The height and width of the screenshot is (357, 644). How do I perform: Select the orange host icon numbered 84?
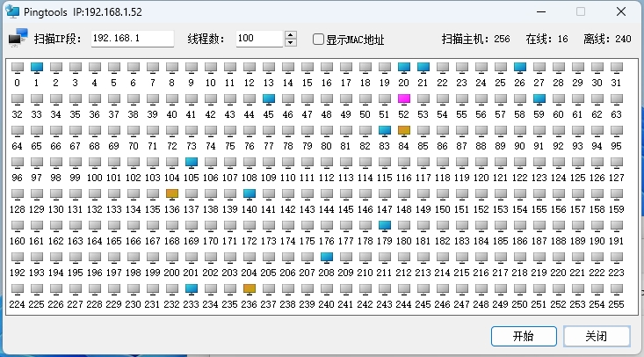(x=404, y=131)
